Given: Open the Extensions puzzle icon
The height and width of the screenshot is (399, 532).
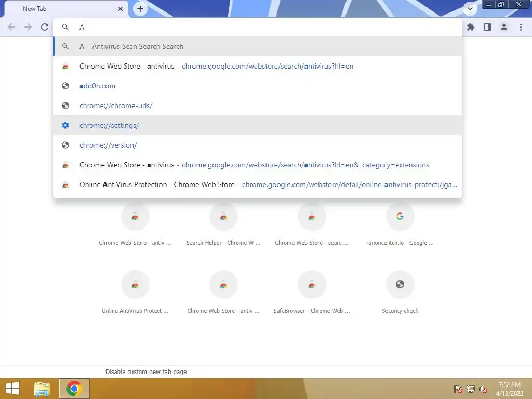Looking at the screenshot, I should click(x=470, y=27).
